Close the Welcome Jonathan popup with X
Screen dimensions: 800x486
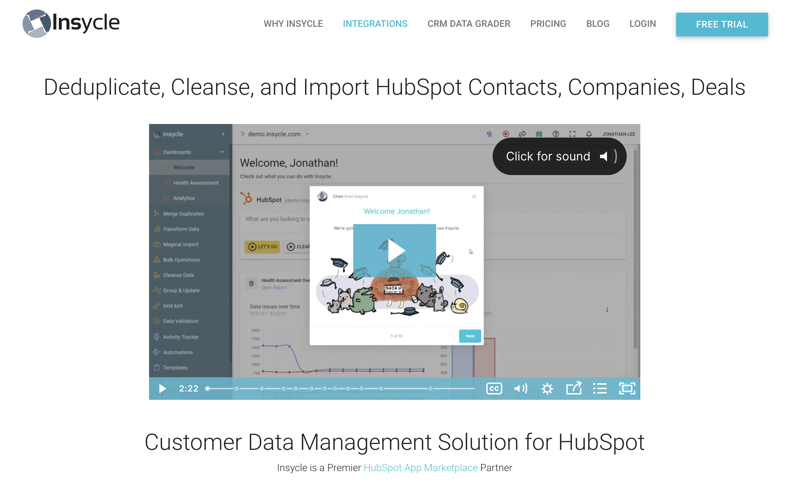(x=474, y=196)
